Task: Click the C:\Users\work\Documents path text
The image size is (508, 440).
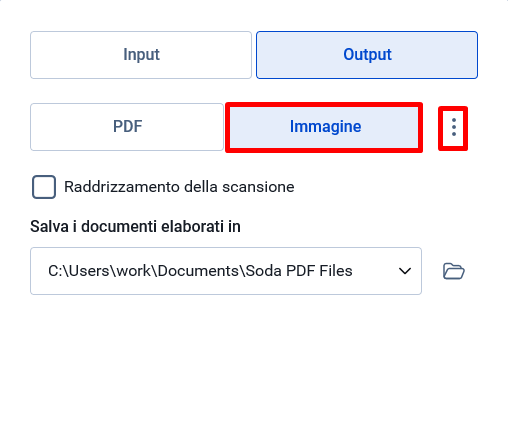Action: (144, 271)
